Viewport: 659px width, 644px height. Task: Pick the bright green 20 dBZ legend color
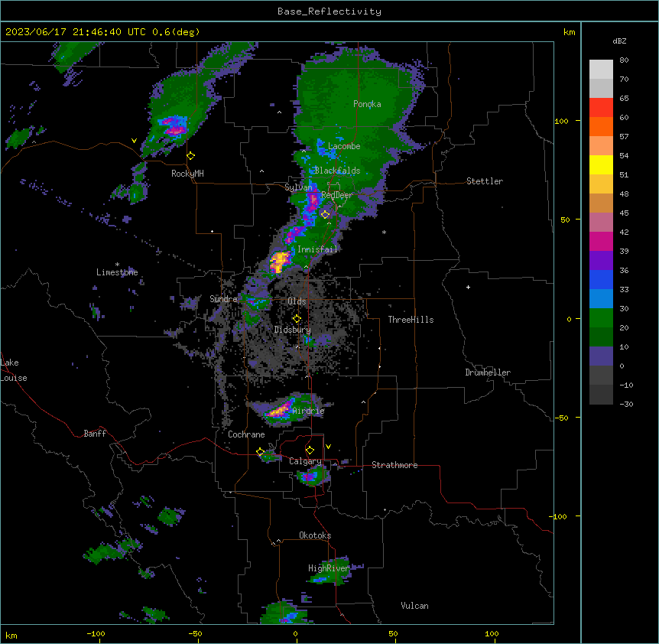[x=601, y=318]
